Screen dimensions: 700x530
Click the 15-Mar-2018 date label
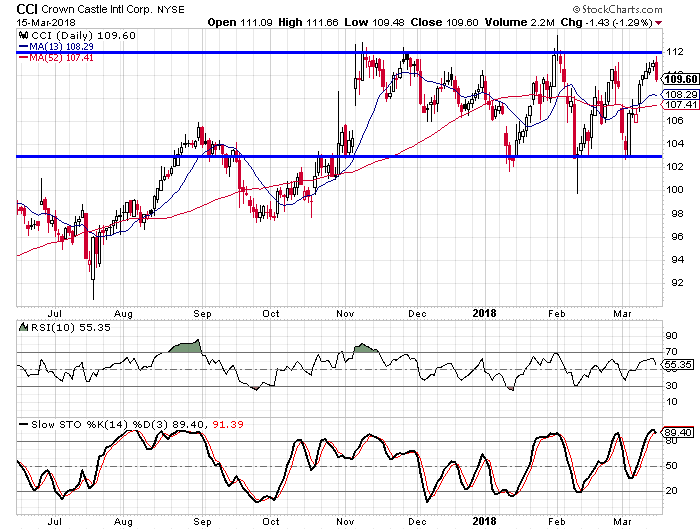pos(46,22)
